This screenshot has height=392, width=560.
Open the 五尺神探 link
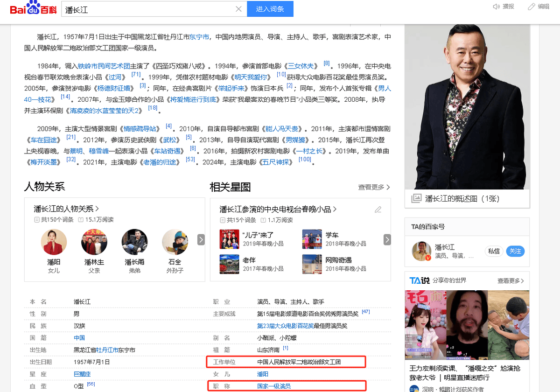276,162
